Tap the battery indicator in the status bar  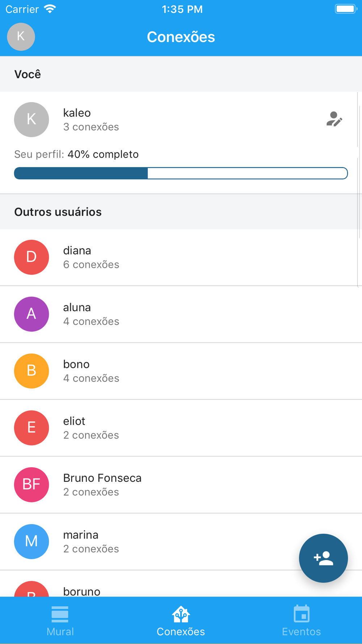(346, 9)
